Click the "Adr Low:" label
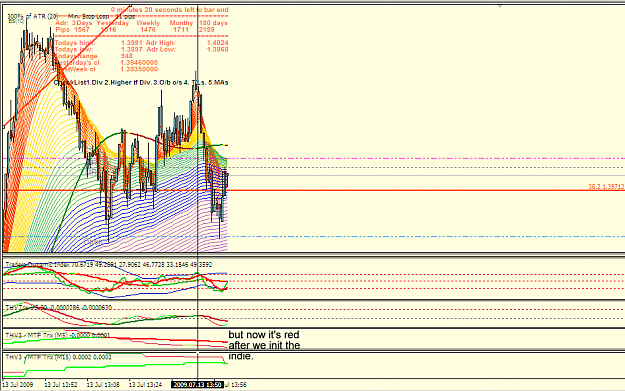The width and height of the screenshot is (625, 391). [161, 49]
